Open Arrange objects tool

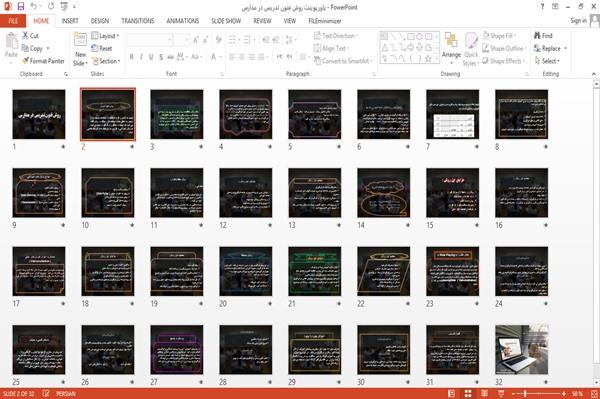[x=451, y=48]
